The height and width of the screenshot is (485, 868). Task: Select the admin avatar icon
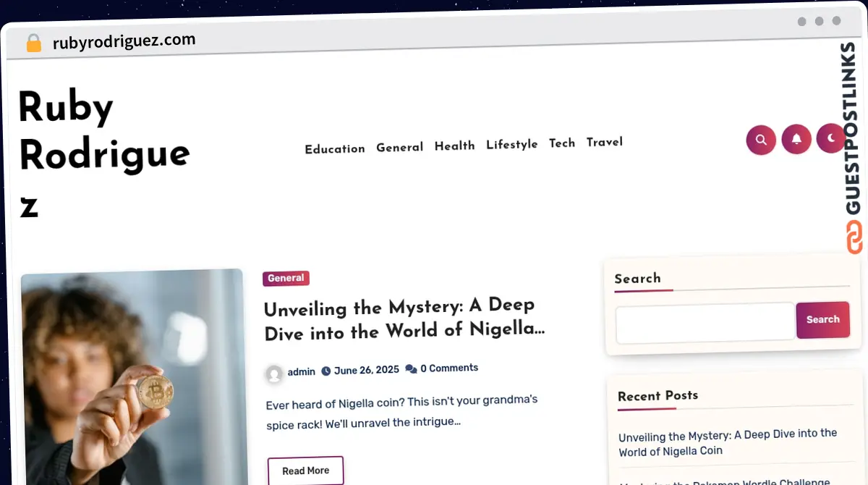click(x=273, y=374)
